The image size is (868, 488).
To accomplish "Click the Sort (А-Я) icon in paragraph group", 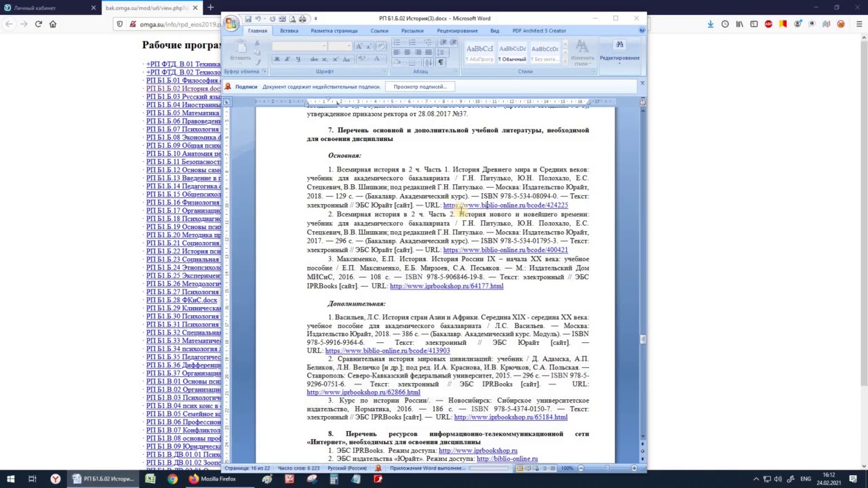I will [x=428, y=62].
